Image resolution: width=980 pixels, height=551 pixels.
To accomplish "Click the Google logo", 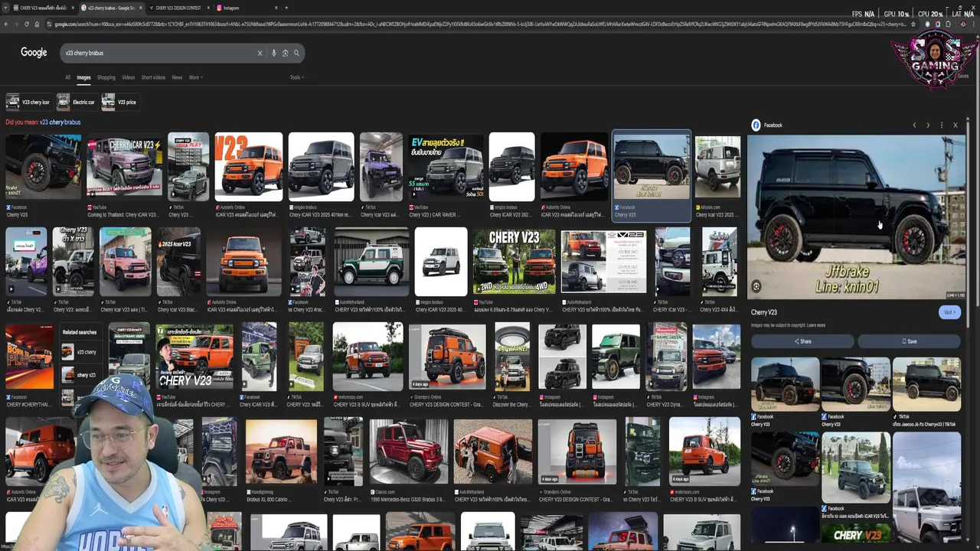I will (x=34, y=52).
